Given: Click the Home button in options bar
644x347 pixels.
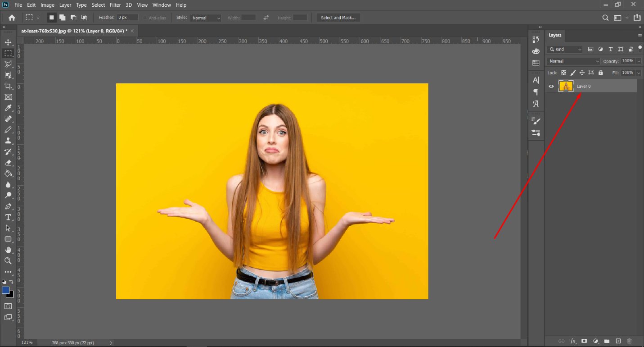Looking at the screenshot, I should (12, 18).
